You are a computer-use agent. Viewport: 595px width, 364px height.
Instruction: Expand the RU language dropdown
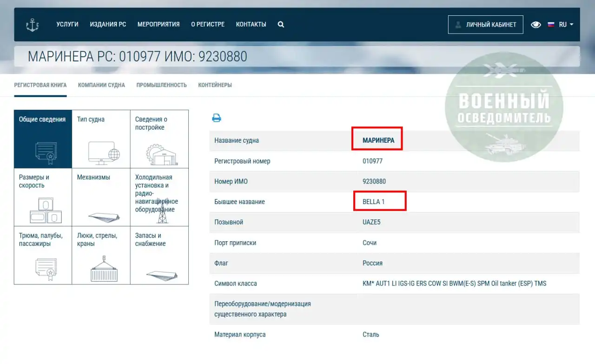coord(565,25)
